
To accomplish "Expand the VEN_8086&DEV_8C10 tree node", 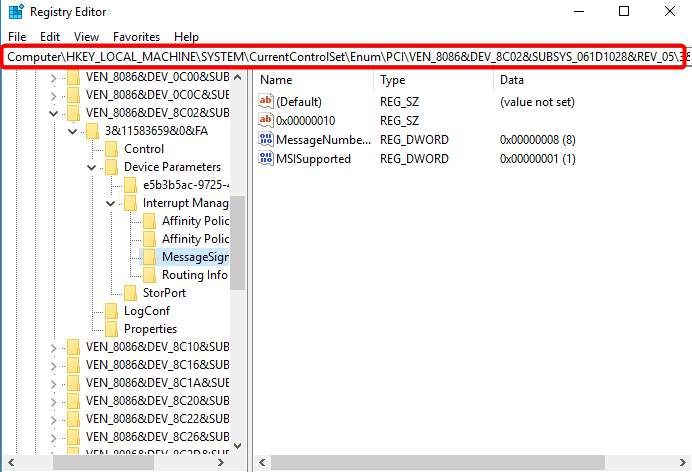I will click(55, 347).
